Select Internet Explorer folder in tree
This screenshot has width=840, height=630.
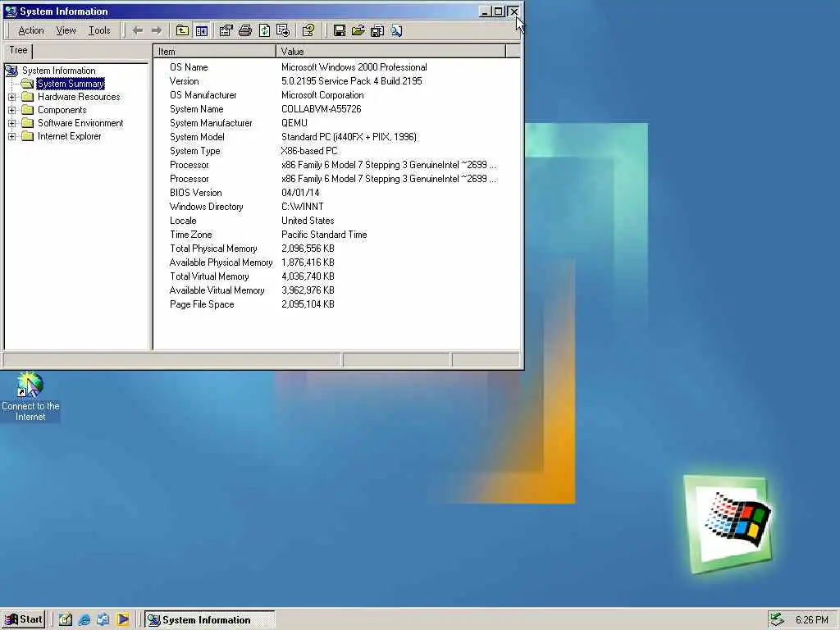point(69,136)
